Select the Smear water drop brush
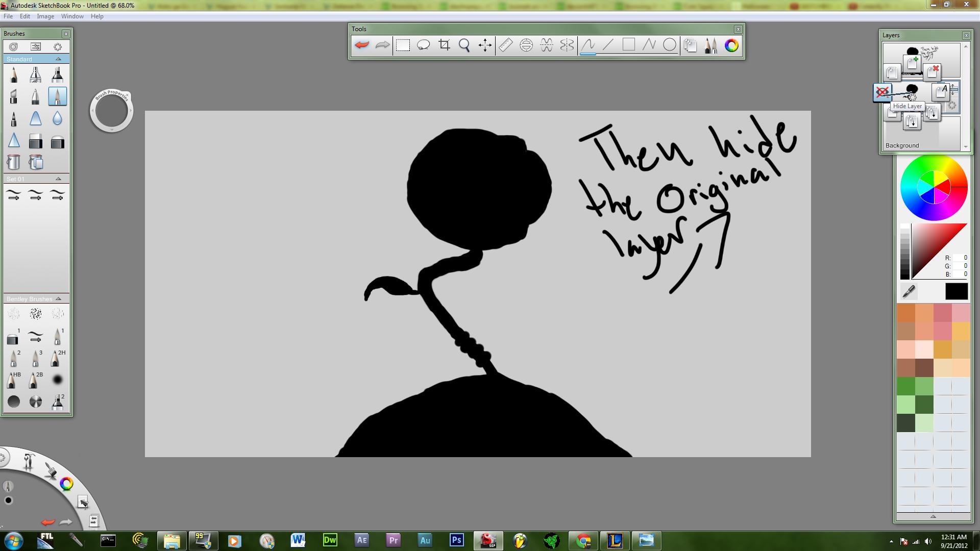The height and width of the screenshot is (551, 980). [57, 118]
